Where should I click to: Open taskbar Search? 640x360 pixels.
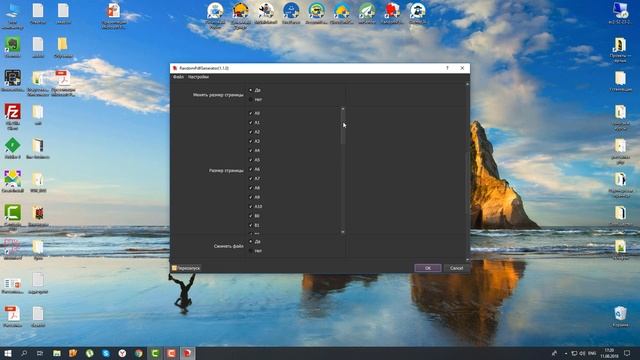pos(24,353)
